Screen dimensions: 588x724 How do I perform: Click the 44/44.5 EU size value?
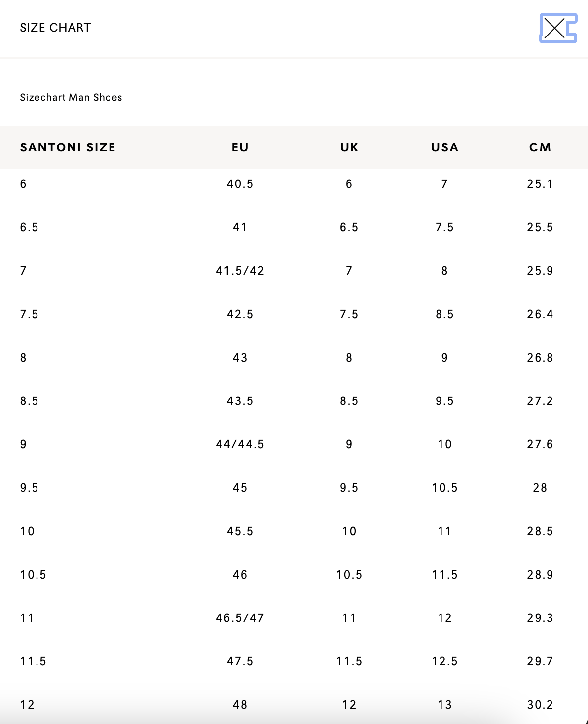tap(240, 444)
